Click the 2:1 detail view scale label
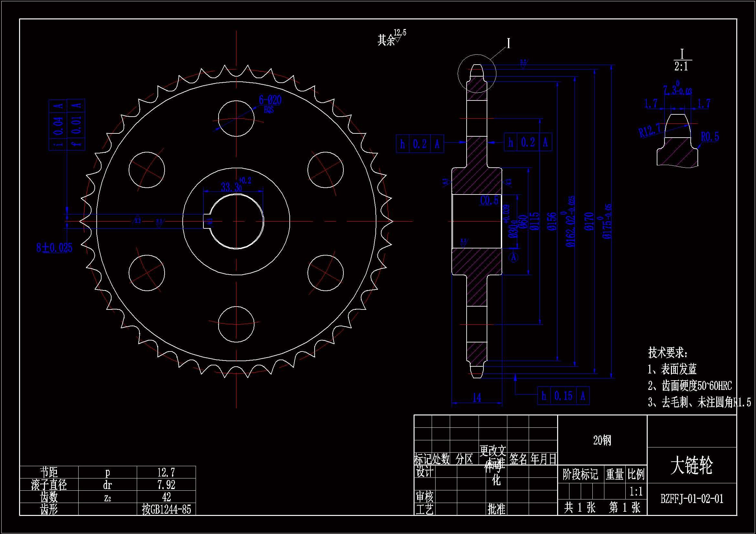This screenshot has width=756, height=534. pyautogui.click(x=681, y=67)
